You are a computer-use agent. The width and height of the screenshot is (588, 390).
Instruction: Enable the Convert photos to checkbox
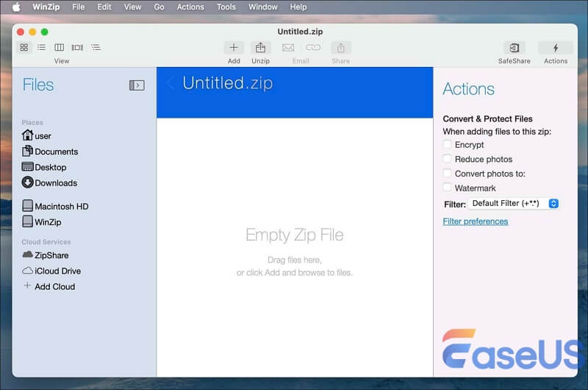[447, 173]
